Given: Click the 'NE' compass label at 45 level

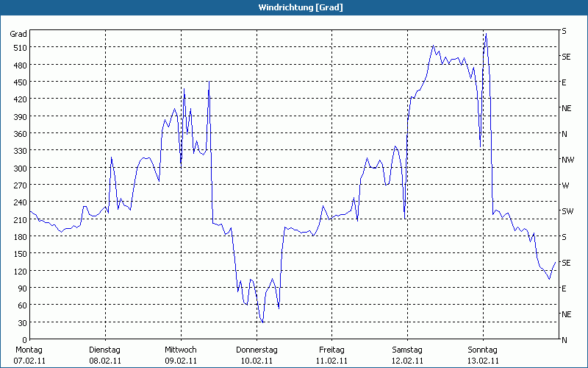Looking at the screenshot, I should click(567, 314).
